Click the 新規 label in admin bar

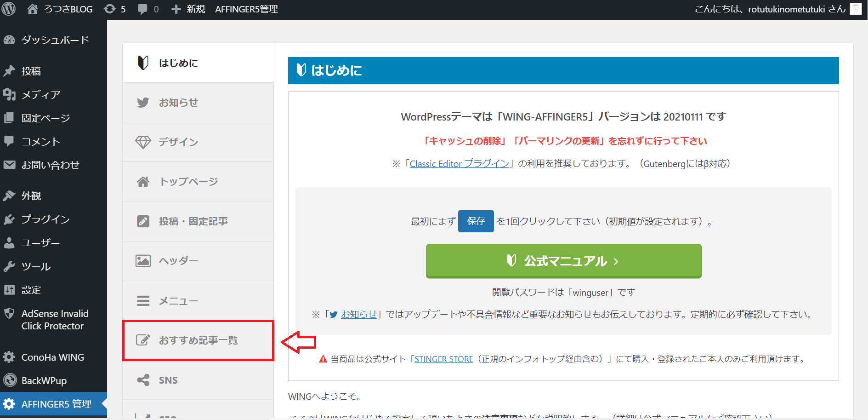pos(196,9)
